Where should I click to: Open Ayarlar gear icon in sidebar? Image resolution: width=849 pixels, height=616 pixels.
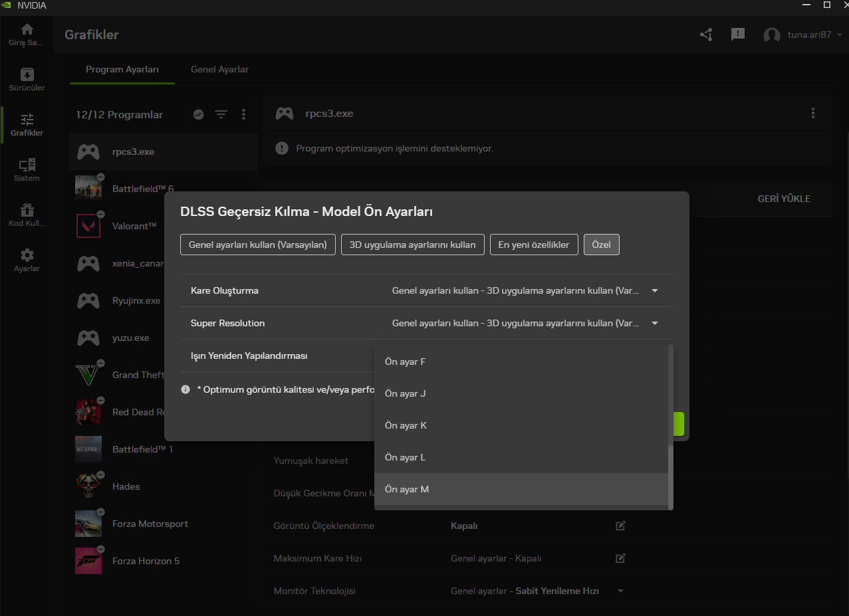tap(27, 260)
